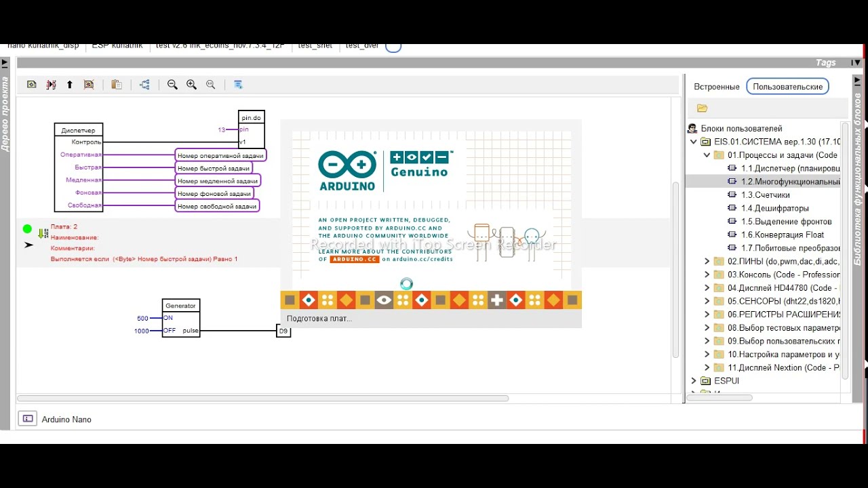Click the Номер свободной задачи variable tag
This screenshot has width=868, height=488.
(x=217, y=206)
